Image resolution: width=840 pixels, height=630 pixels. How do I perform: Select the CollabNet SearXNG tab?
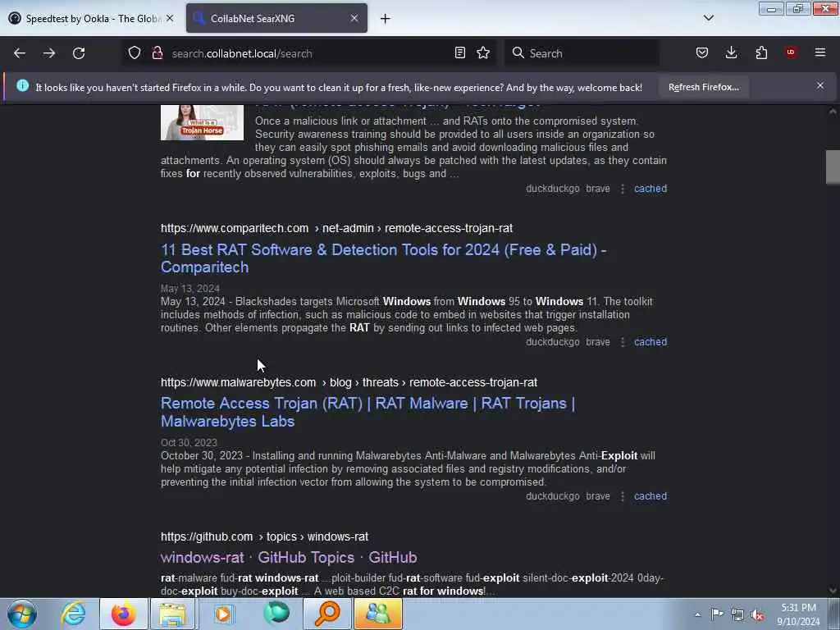[x=276, y=19]
